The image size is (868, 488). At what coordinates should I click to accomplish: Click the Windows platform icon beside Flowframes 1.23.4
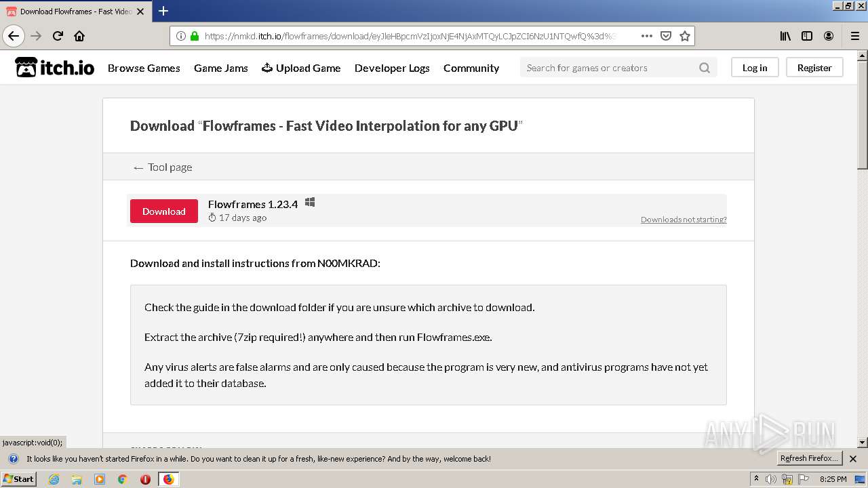pos(310,203)
